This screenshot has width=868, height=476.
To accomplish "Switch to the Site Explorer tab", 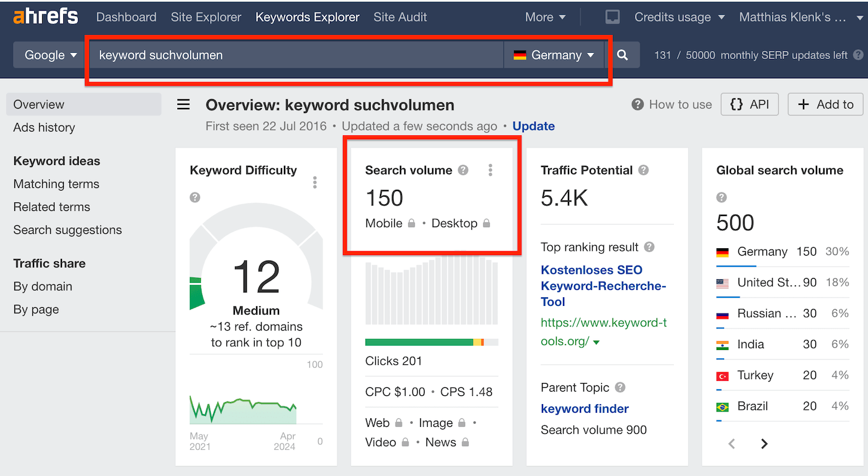I will coord(206,17).
